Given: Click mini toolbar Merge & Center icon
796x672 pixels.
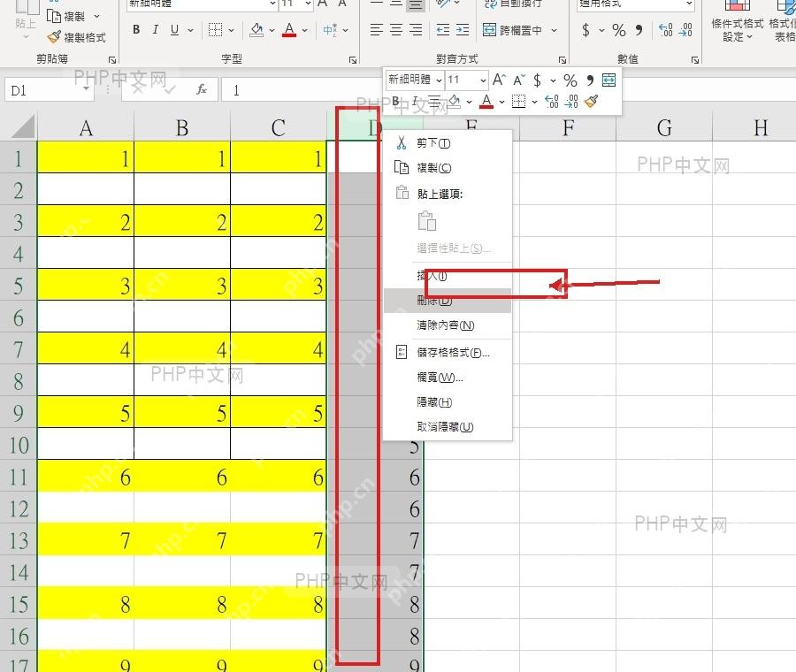Looking at the screenshot, I should (x=608, y=80).
